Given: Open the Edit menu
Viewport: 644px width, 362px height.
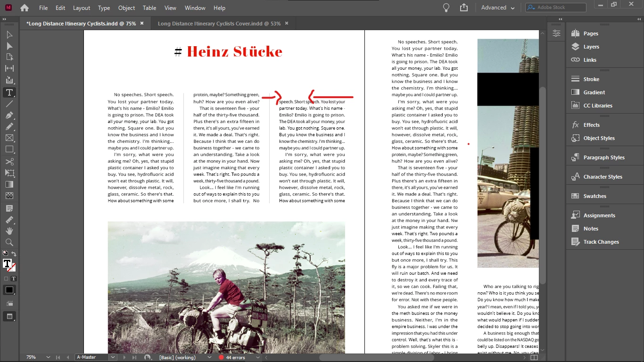Looking at the screenshot, I should click(x=60, y=8).
